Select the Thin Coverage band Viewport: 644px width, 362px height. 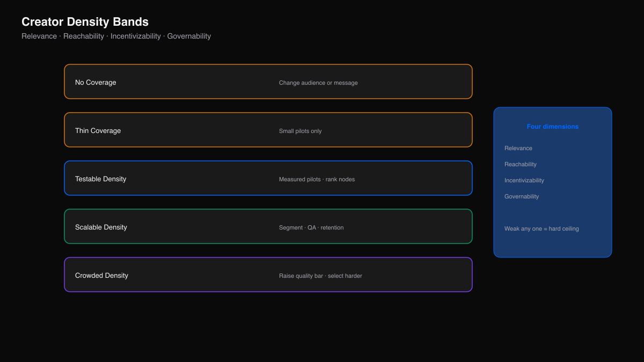click(268, 130)
